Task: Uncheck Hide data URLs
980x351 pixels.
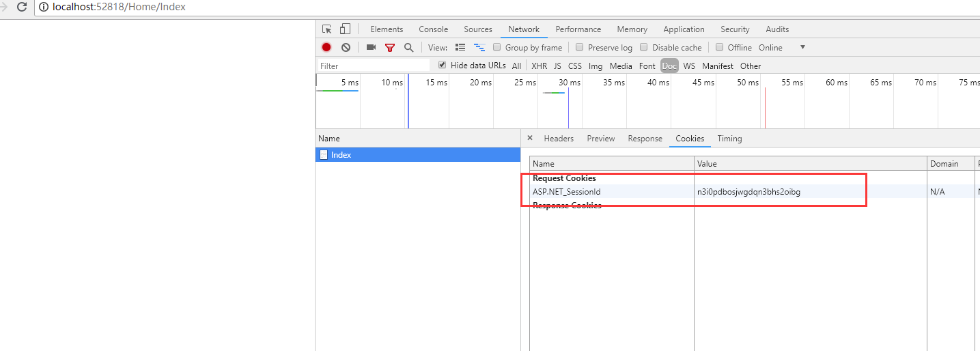Action: [443, 66]
